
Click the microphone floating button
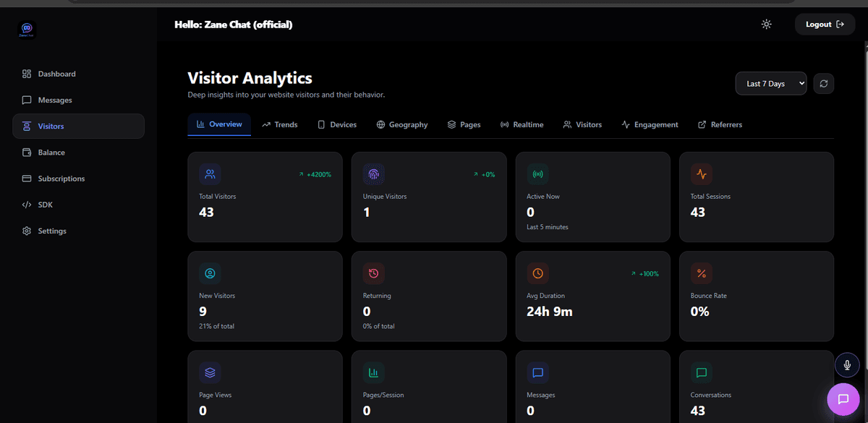(x=846, y=365)
